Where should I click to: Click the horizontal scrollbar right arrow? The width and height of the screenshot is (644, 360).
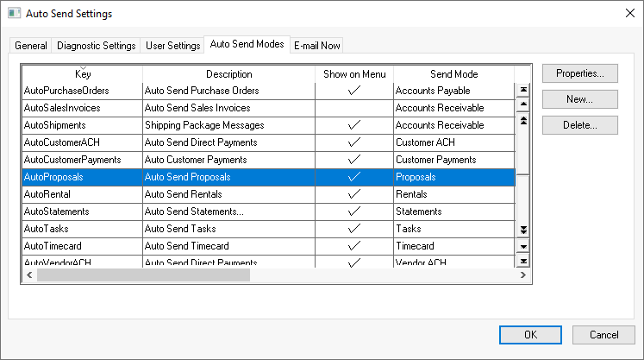pos(522,275)
